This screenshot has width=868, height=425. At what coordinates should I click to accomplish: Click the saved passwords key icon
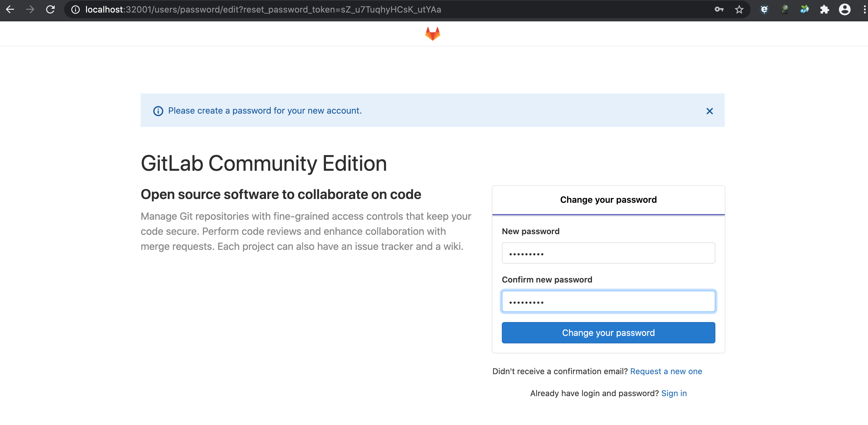[719, 9]
